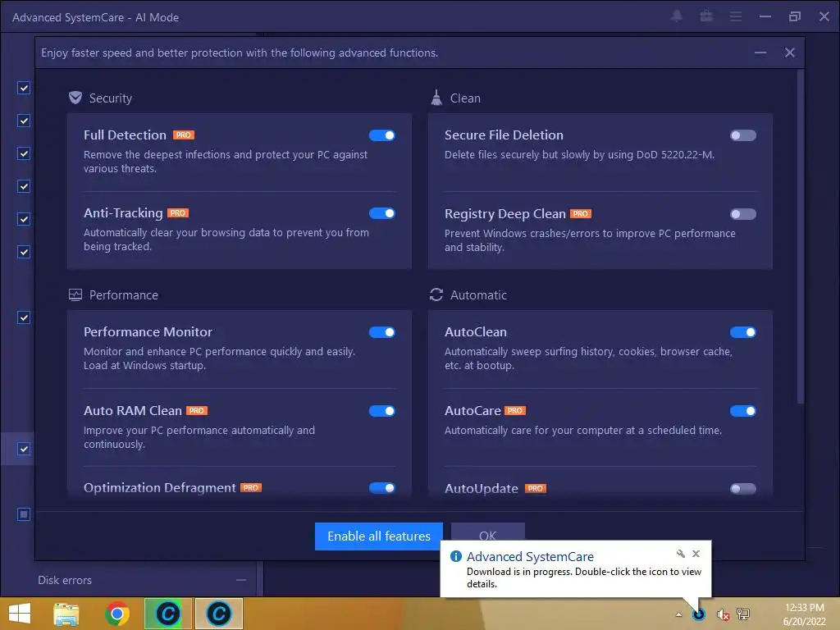The image size is (840, 630).
Task: Select the Secure File Deletion title
Action: point(504,135)
